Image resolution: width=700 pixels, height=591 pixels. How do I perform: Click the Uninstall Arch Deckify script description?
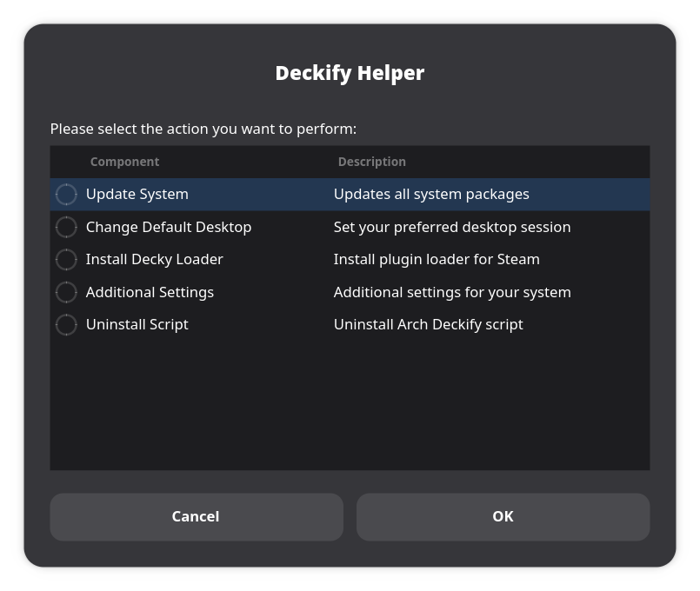[x=428, y=324]
